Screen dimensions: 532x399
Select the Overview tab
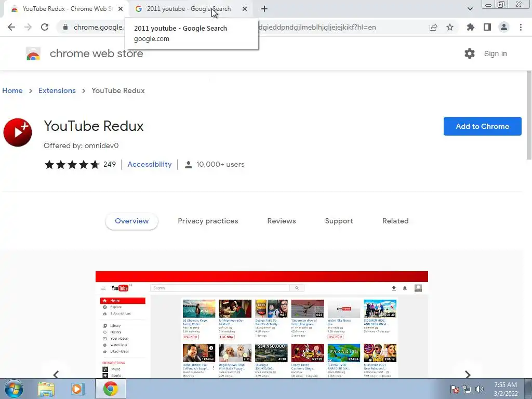(131, 221)
